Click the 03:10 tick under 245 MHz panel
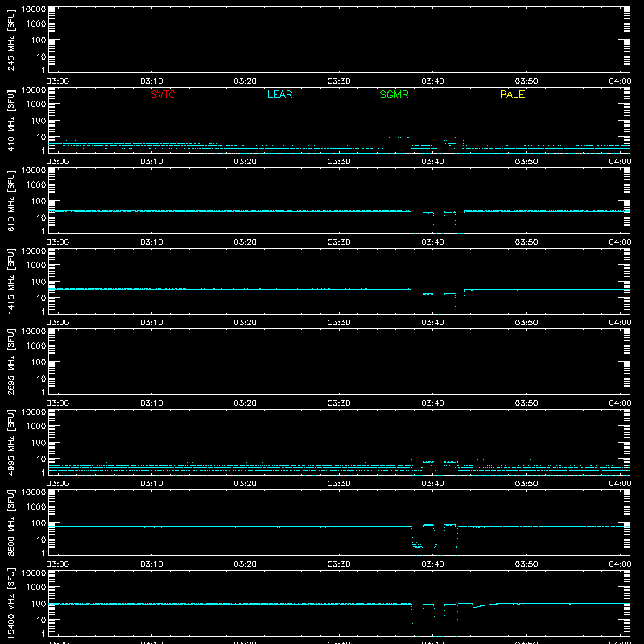Screen dimensions: 644x644 [151, 81]
